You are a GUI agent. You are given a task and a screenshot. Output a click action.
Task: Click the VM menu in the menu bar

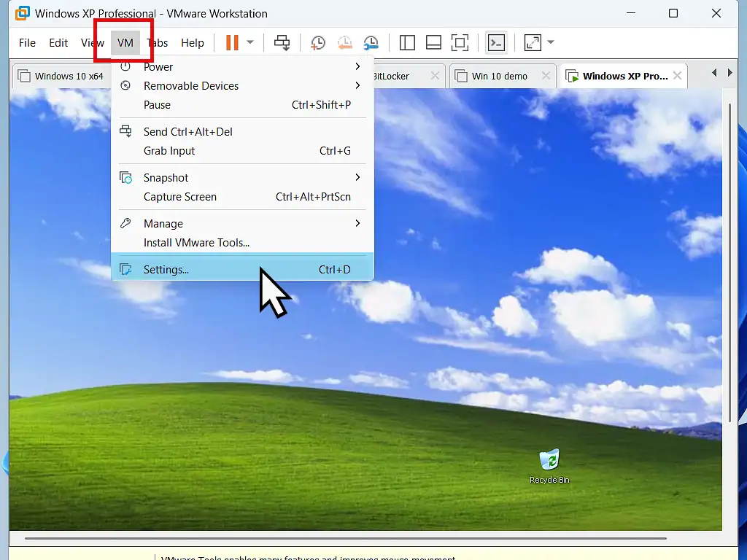[125, 43]
